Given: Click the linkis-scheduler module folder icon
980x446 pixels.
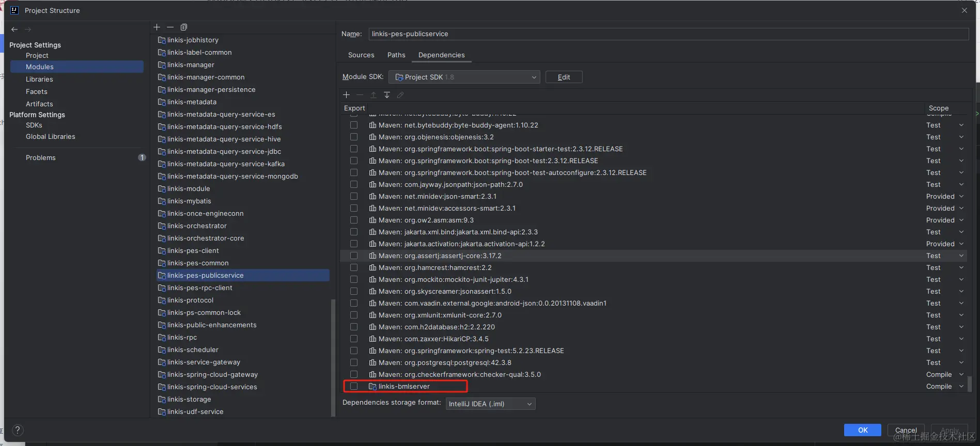Looking at the screenshot, I should (162, 350).
